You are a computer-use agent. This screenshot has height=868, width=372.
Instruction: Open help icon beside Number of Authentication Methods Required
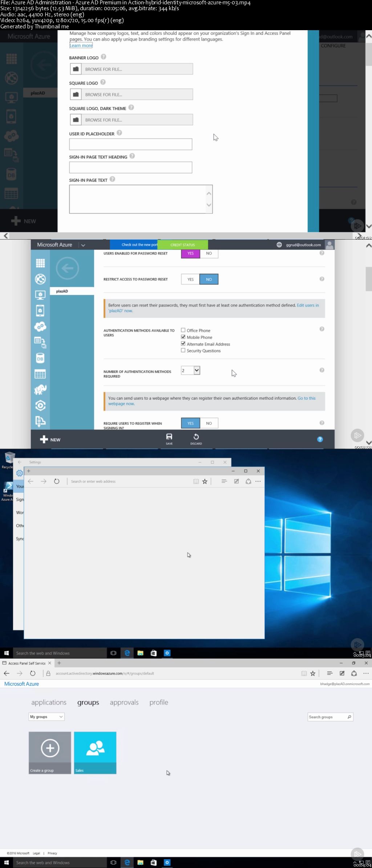point(322,370)
